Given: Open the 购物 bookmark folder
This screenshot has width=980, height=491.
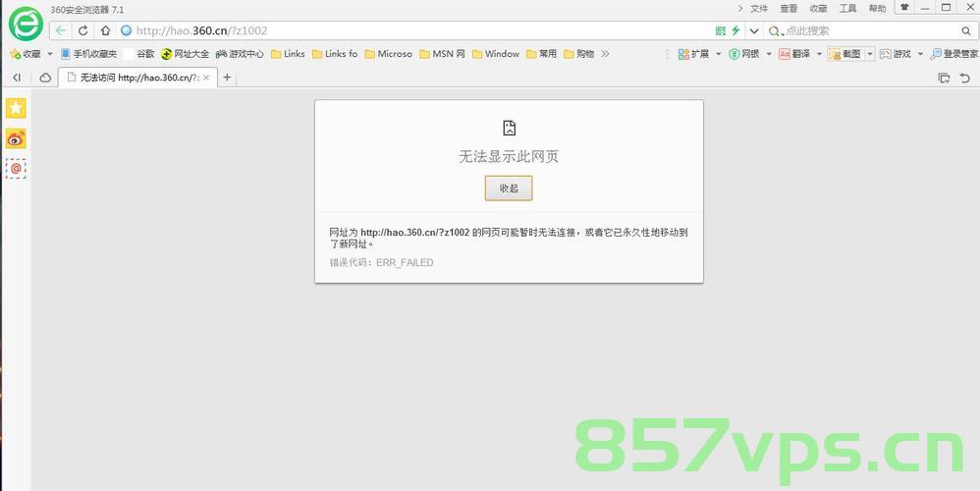Looking at the screenshot, I should 578,54.
